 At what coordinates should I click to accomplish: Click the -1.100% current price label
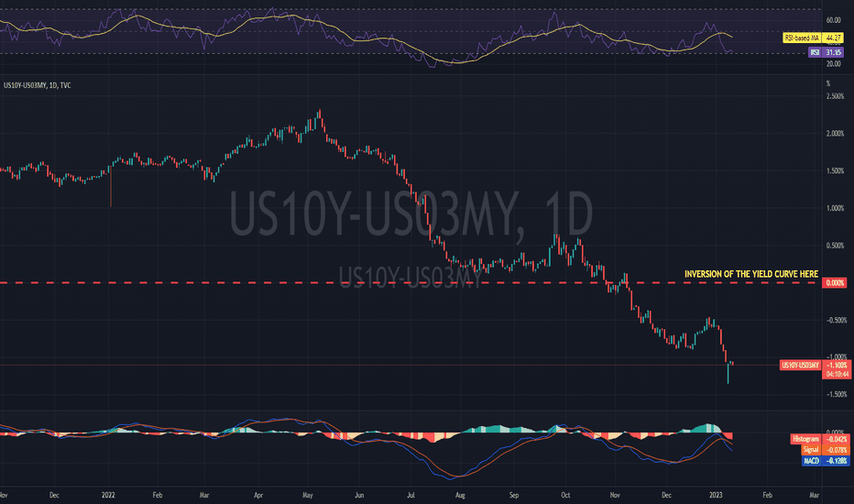[837, 365]
